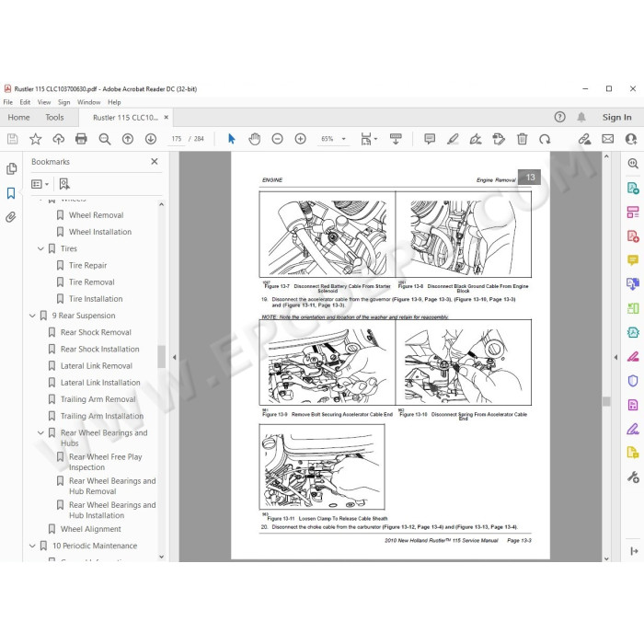Open the sign document pen icon

tap(476, 139)
